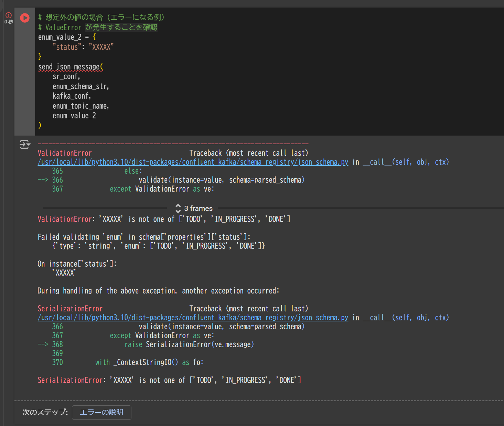Click the Failed validating 'enum' line
504x426 pixels.
click(x=144, y=237)
